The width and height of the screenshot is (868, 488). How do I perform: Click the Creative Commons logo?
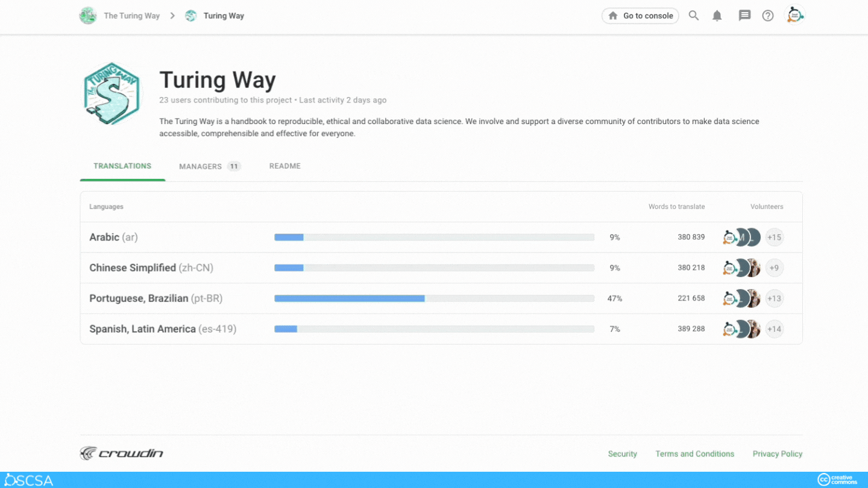click(837, 480)
